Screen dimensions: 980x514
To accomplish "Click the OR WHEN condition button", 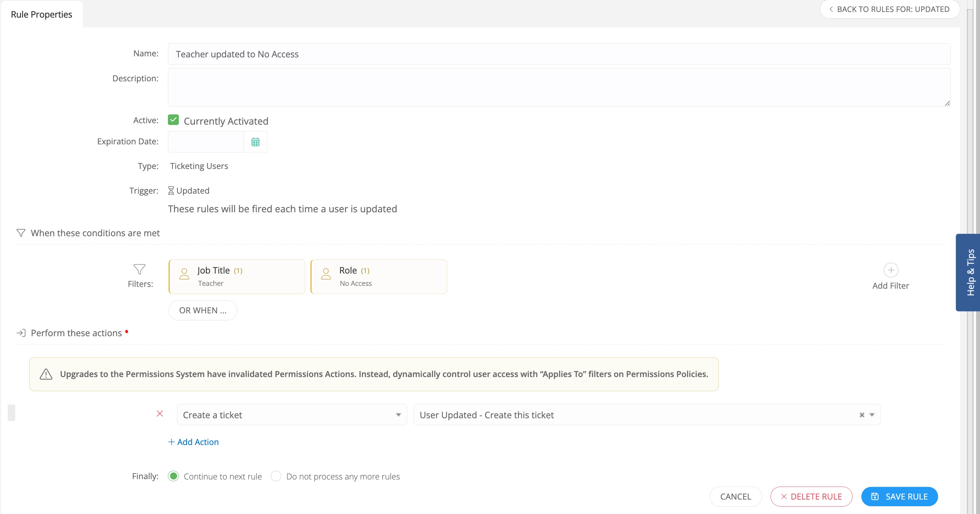I will (202, 311).
